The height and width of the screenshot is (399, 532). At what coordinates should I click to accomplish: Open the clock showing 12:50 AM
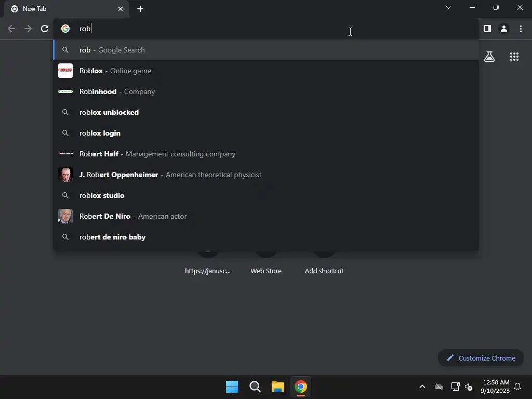coord(495,387)
